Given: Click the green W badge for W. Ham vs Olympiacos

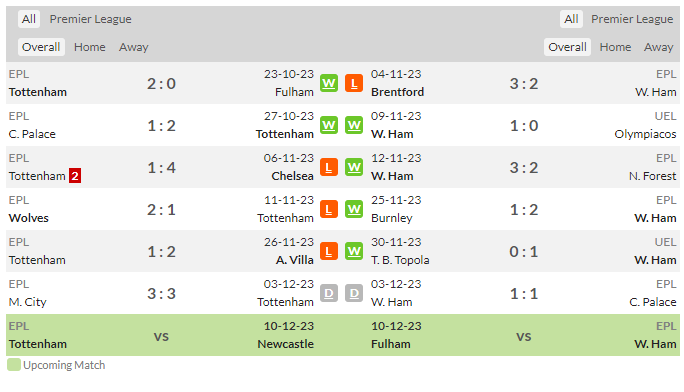Looking at the screenshot, I should tap(354, 126).
